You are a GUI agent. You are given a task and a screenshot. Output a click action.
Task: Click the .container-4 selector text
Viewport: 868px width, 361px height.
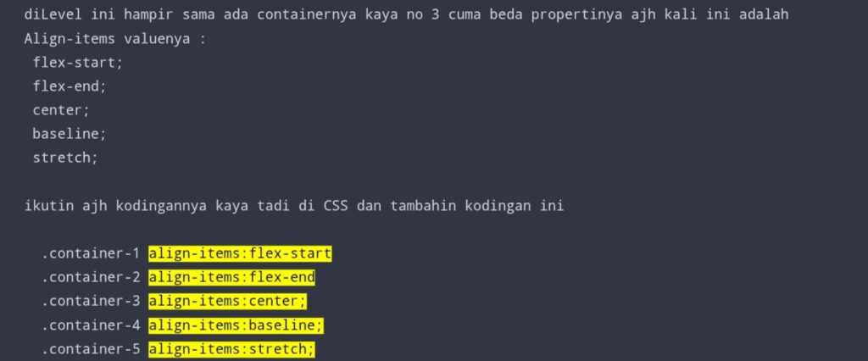click(x=90, y=325)
